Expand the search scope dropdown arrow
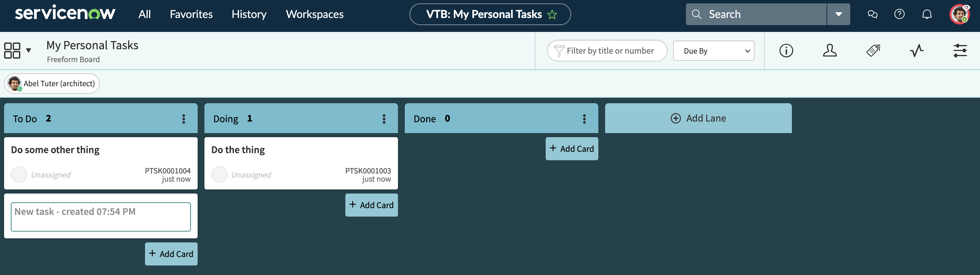Screen dimensions: 980x275 [x=838, y=15]
